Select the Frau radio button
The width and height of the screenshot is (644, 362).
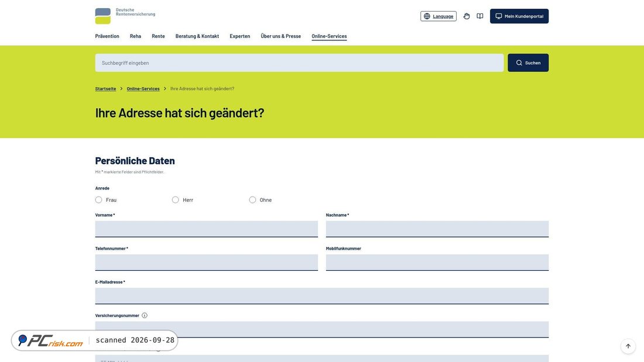[x=98, y=200]
